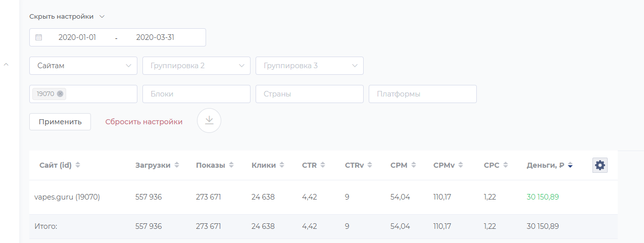
Task: Sort table by CTR column
Action: (322, 165)
